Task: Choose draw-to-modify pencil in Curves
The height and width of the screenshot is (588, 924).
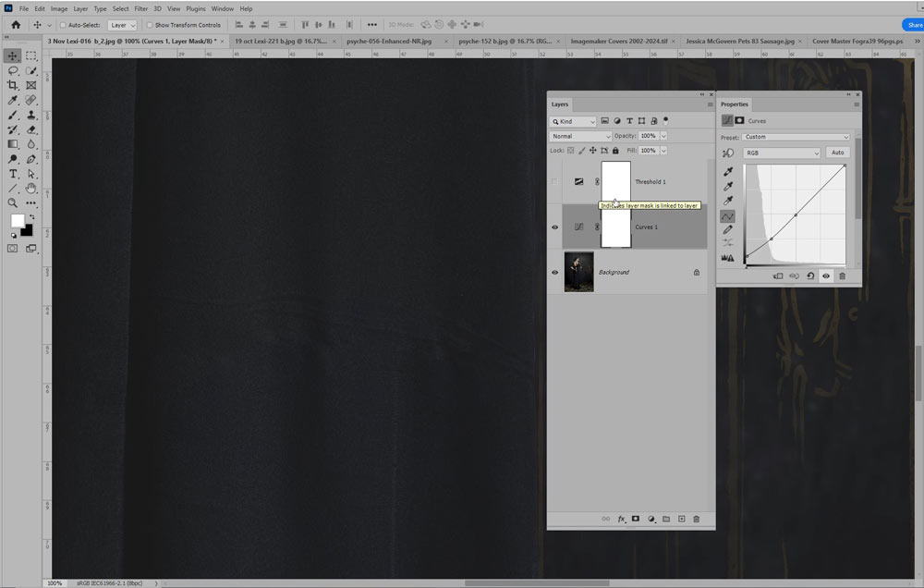Action: [x=728, y=229]
